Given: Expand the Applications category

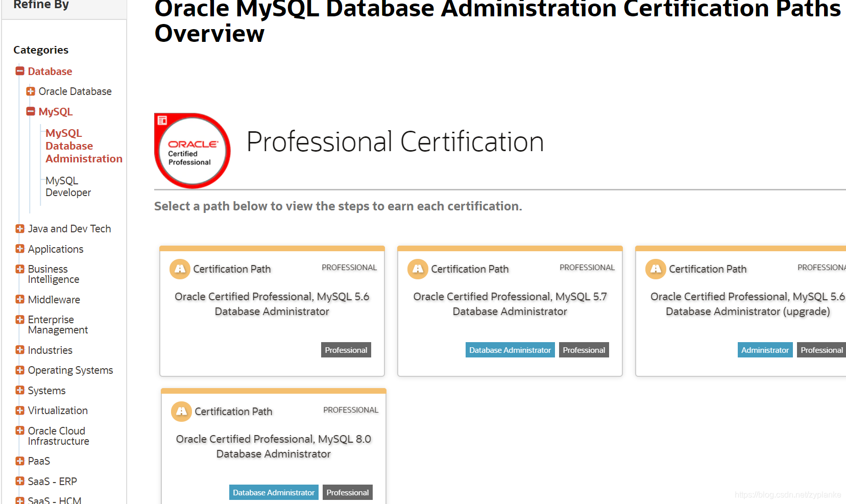Looking at the screenshot, I should coord(20,249).
